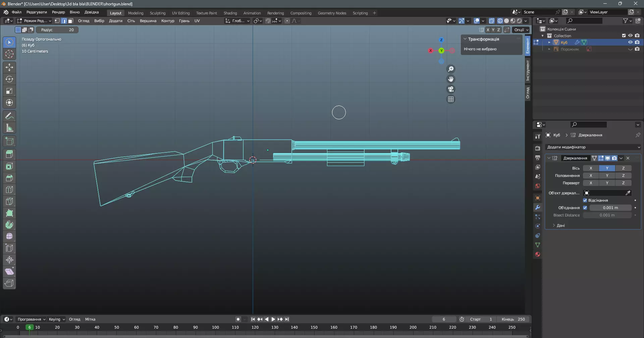
Task: Switch to Інструмент sidebar tab
Action: (x=528, y=70)
